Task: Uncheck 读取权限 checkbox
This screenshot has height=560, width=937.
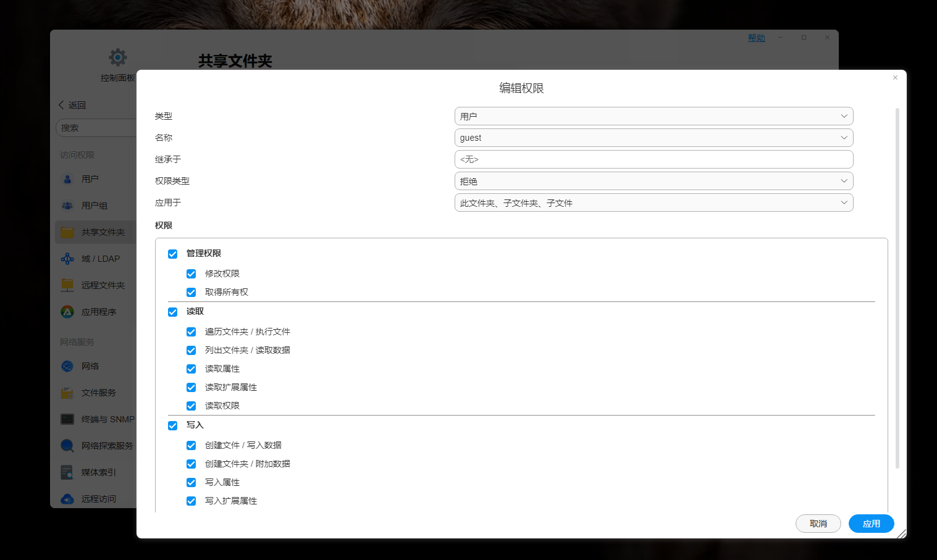Action: [191, 406]
